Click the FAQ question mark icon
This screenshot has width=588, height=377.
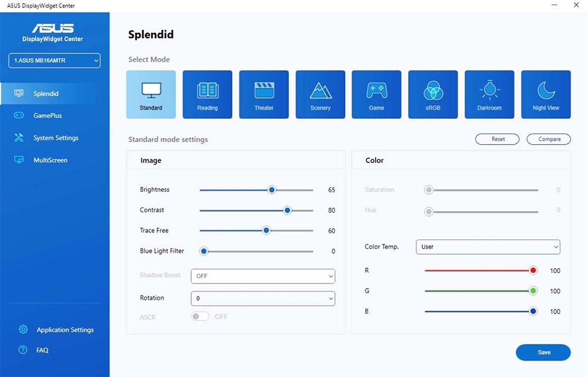pos(23,349)
